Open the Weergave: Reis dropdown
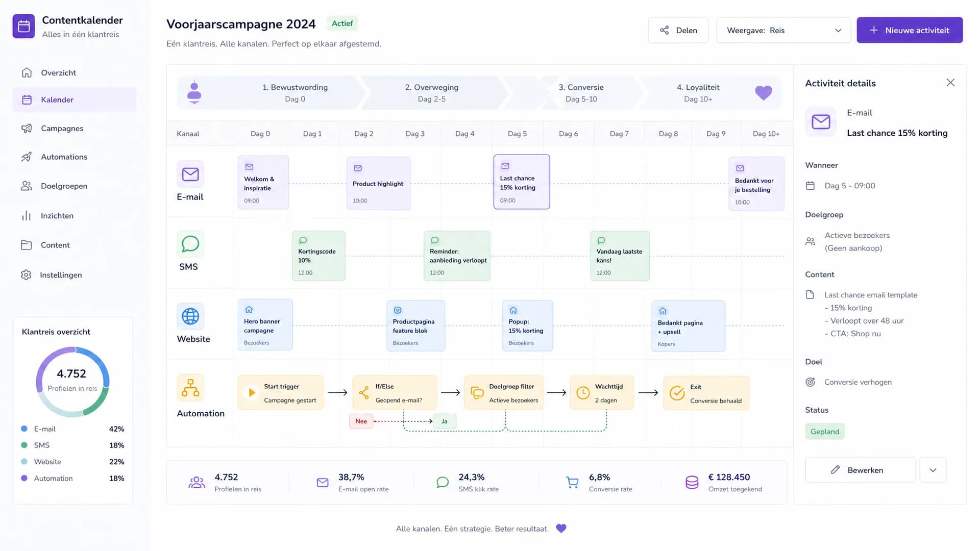Viewport: 980px width, 551px height. (x=783, y=30)
